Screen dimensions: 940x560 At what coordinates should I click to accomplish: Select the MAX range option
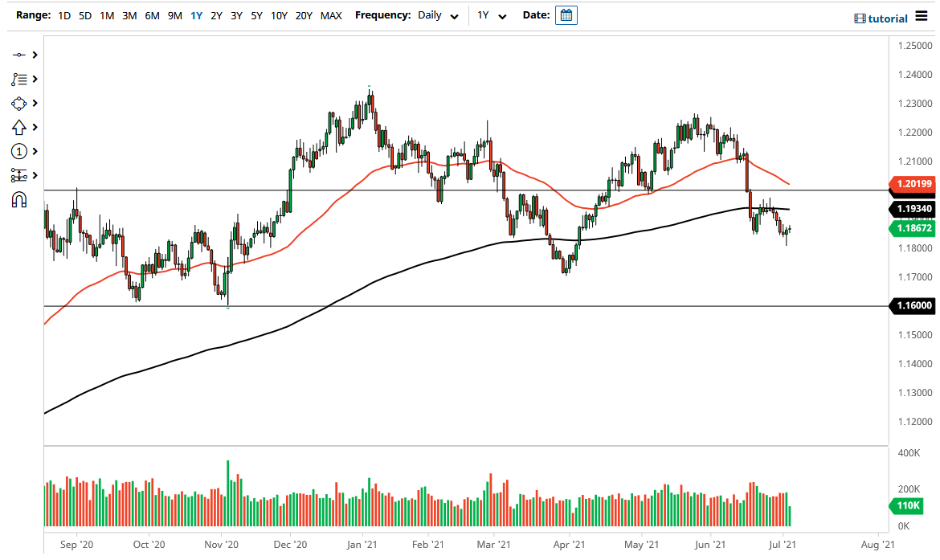330,15
